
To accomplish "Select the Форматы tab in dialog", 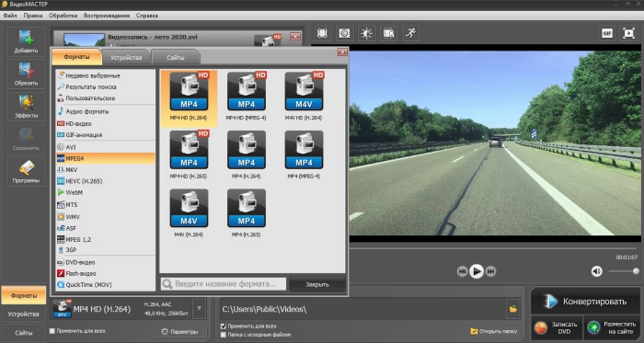I will tap(76, 57).
